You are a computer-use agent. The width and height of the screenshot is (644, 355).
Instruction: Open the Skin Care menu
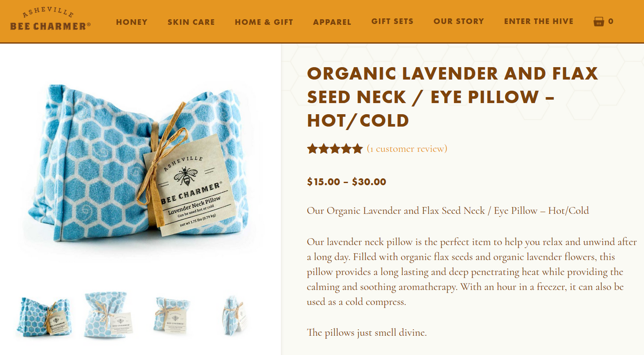pos(191,22)
